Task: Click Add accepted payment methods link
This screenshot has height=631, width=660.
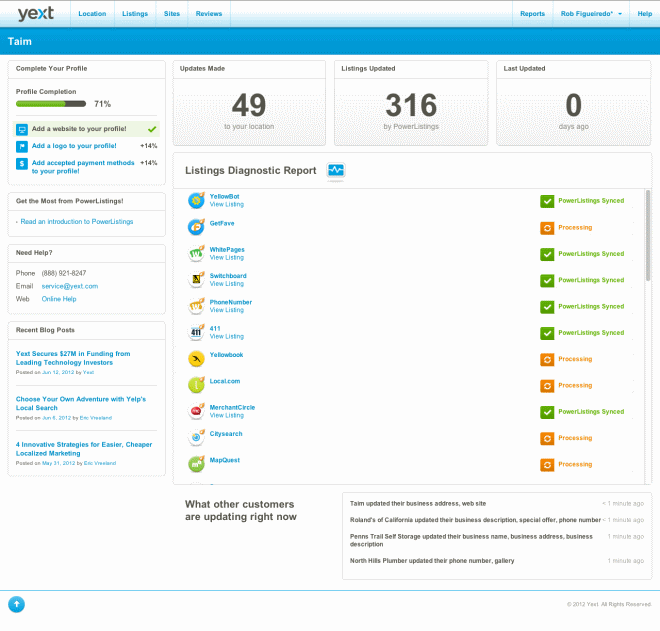Action: tap(83, 167)
